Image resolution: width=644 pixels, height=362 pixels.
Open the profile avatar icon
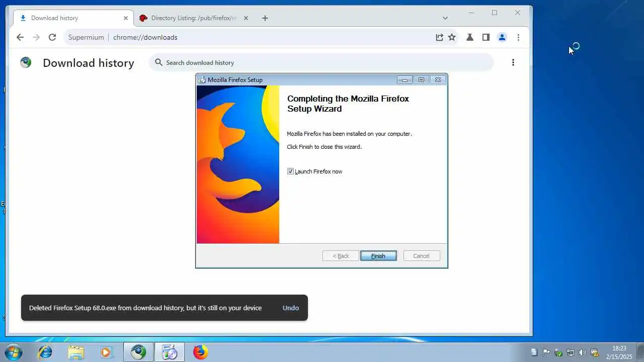click(x=502, y=37)
